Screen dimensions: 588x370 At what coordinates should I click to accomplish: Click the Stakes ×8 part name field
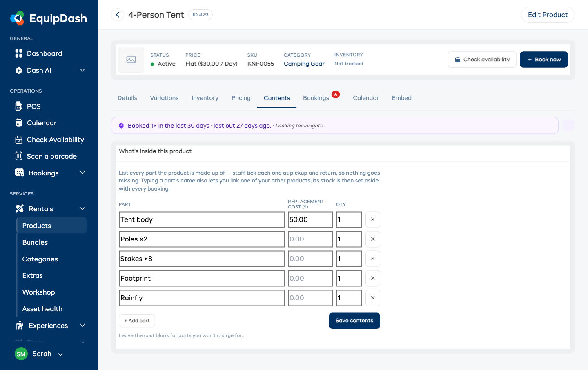click(x=202, y=259)
